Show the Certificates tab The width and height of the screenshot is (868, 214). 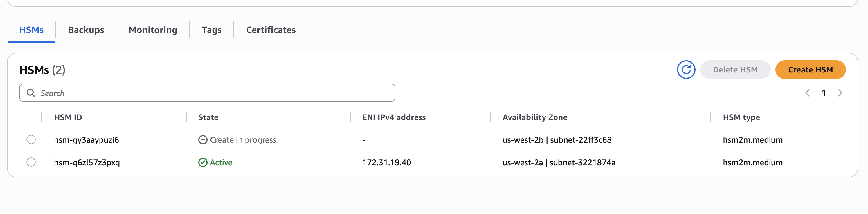(x=271, y=30)
